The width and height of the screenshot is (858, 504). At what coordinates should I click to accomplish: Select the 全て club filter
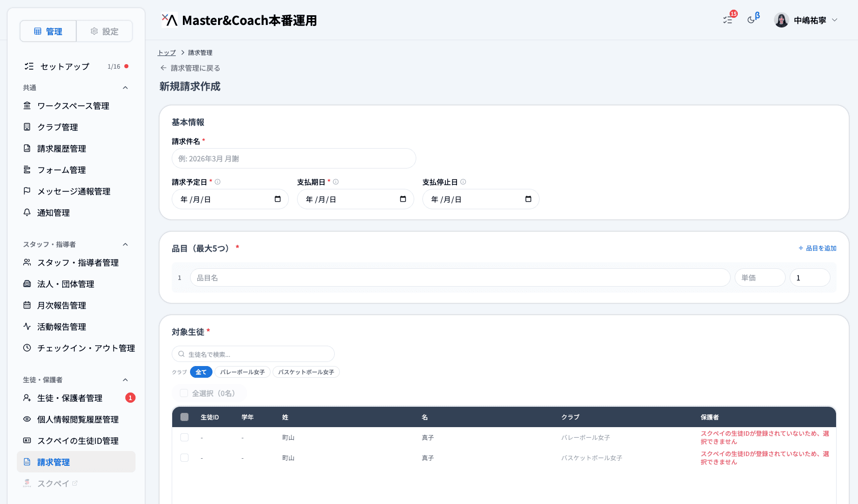[x=201, y=372]
